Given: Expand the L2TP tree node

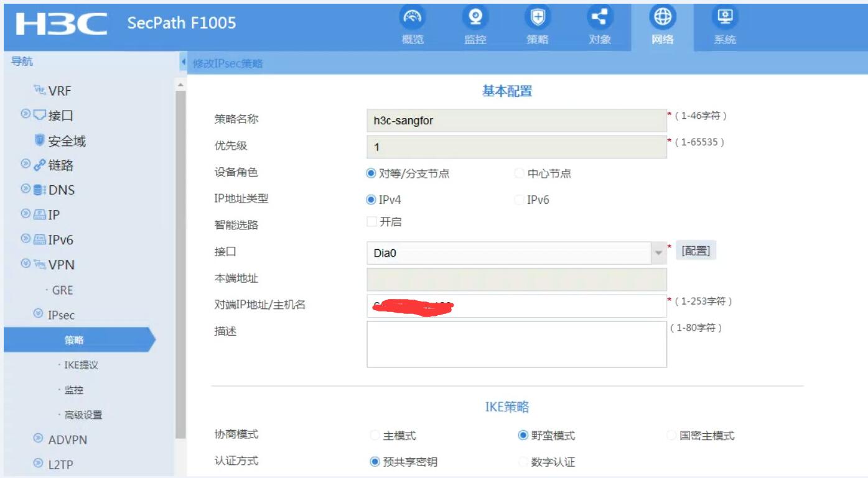Looking at the screenshot, I should 38,464.
